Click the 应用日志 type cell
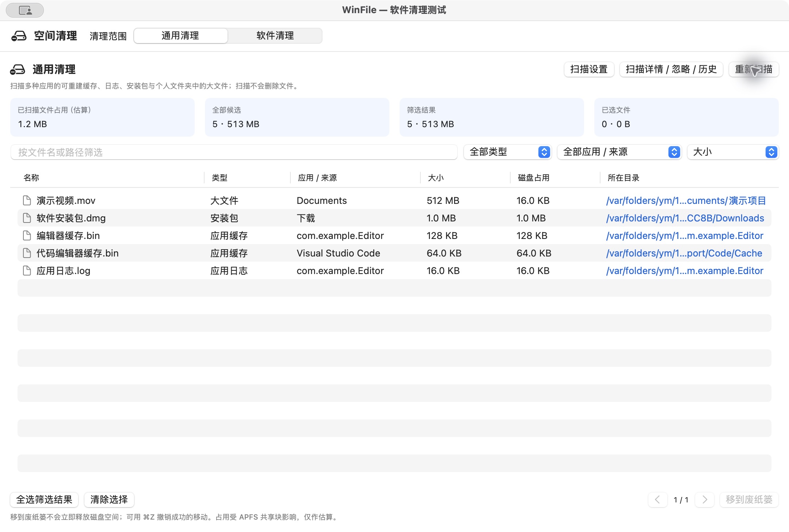789x532 pixels. 229,271
